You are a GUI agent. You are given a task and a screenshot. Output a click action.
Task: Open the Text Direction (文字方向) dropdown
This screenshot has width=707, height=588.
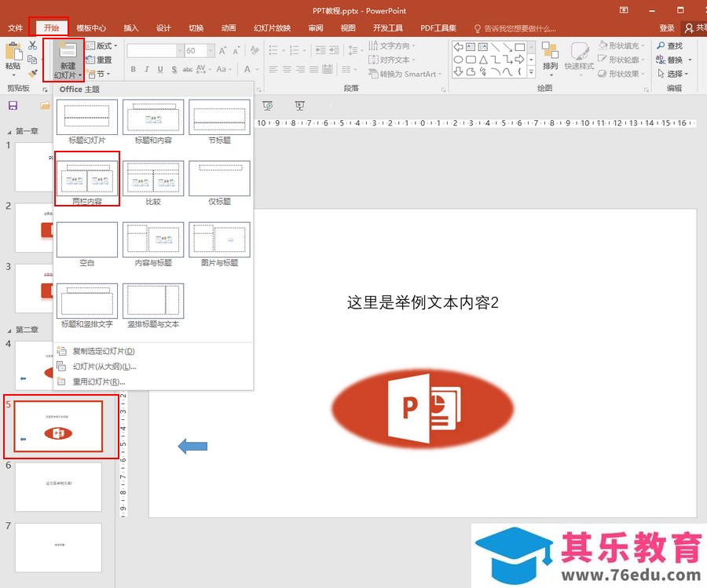(x=392, y=46)
